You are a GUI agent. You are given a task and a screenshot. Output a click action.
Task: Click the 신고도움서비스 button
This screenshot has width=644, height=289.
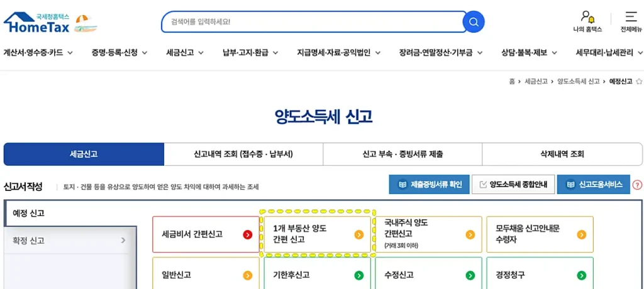point(594,185)
